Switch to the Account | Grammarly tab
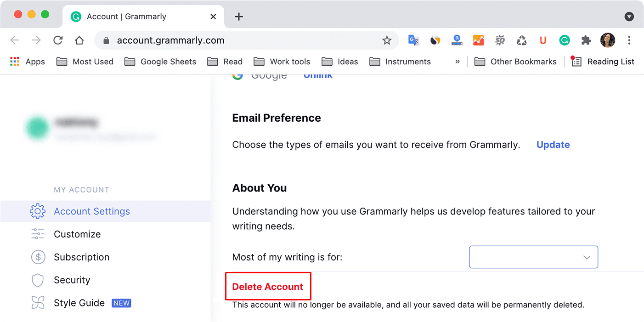The height and width of the screenshot is (322, 644). [x=143, y=17]
